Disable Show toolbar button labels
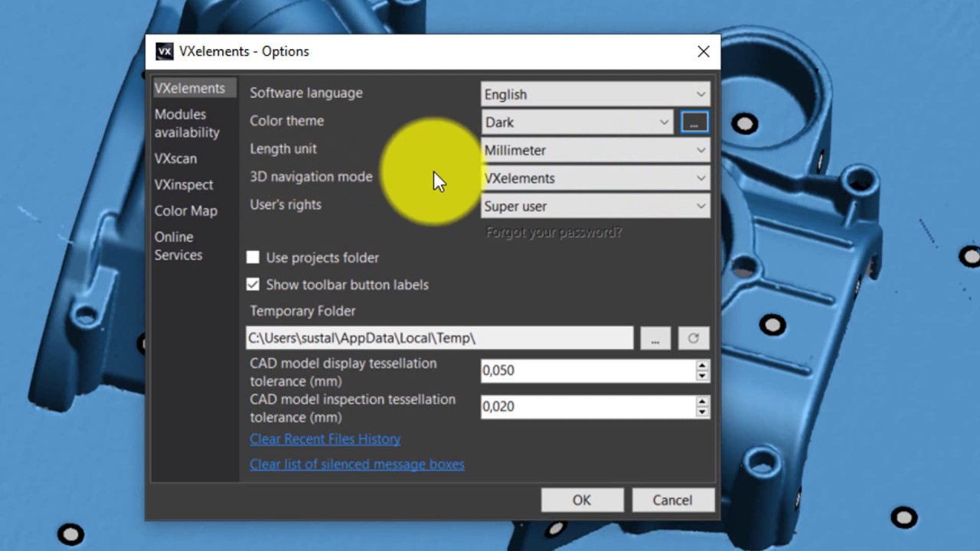980x551 pixels. point(253,284)
